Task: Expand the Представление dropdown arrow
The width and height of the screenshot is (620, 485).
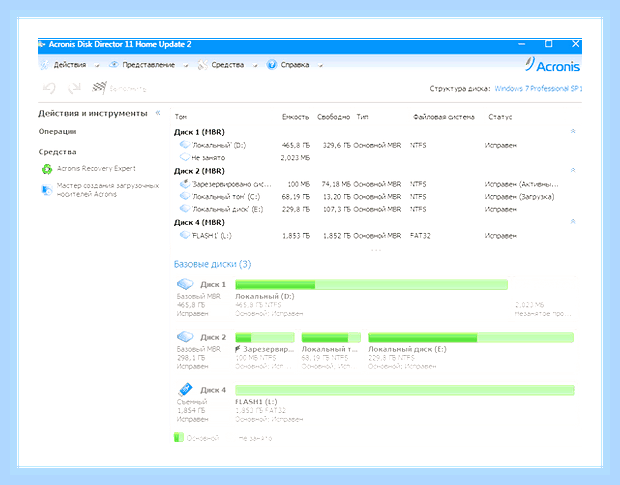Action: click(186, 66)
